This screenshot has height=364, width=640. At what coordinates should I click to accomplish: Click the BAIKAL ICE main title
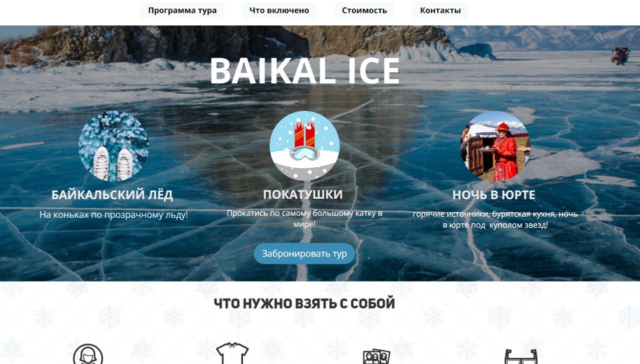(x=304, y=71)
